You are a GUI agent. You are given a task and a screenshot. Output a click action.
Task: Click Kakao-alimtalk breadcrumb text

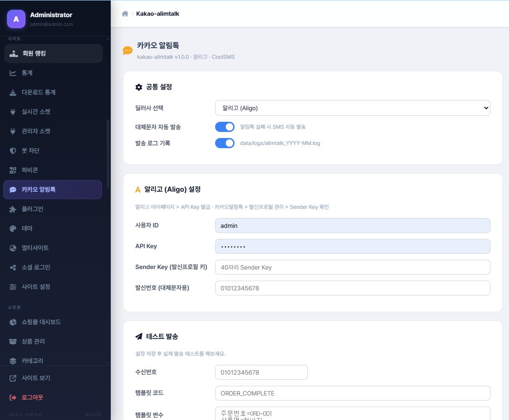point(158,13)
